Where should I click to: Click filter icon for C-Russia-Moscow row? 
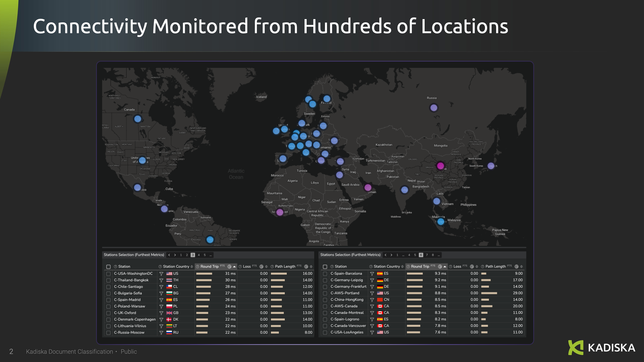(x=161, y=332)
